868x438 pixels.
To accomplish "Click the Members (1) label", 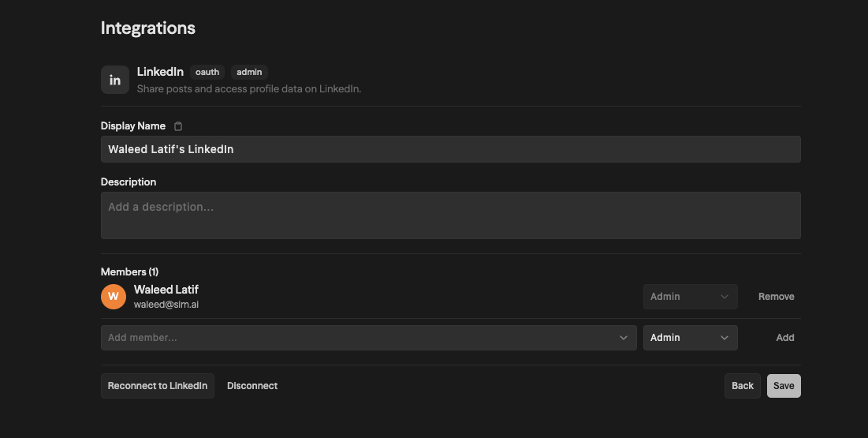I will tap(129, 271).
